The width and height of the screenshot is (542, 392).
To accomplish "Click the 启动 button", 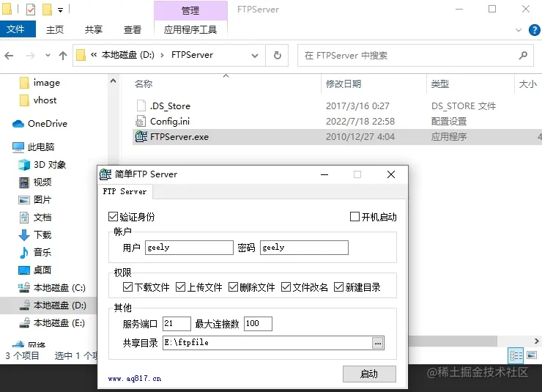I will pyautogui.click(x=369, y=374).
